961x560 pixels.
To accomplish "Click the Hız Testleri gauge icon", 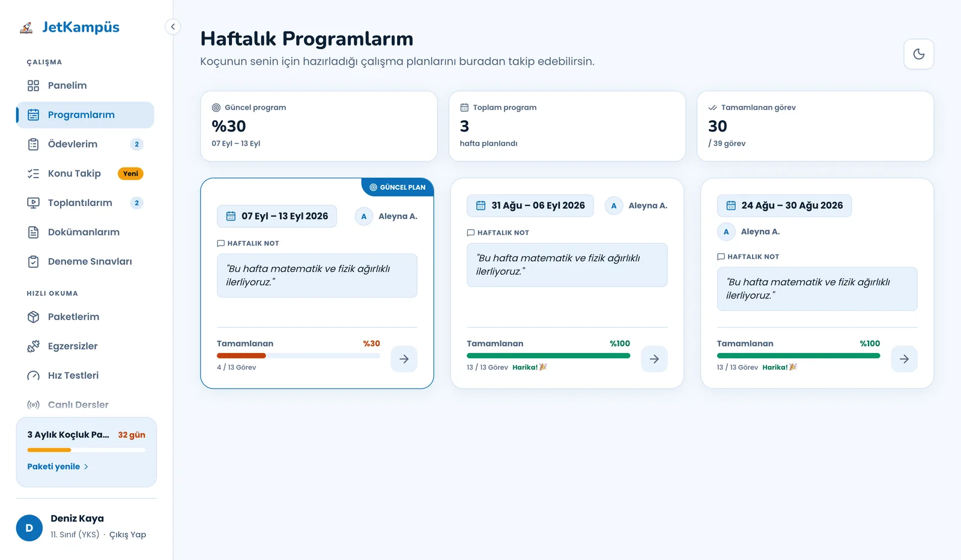I will click(34, 376).
